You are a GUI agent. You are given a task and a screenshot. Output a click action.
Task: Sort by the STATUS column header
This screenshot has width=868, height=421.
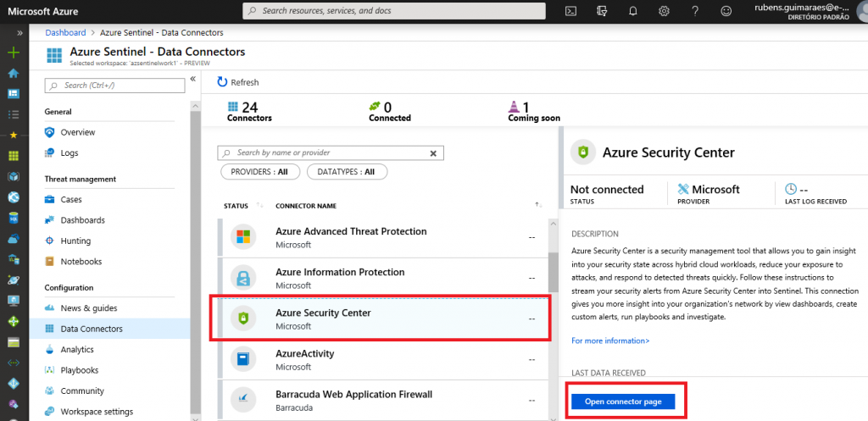pyautogui.click(x=236, y=206)
